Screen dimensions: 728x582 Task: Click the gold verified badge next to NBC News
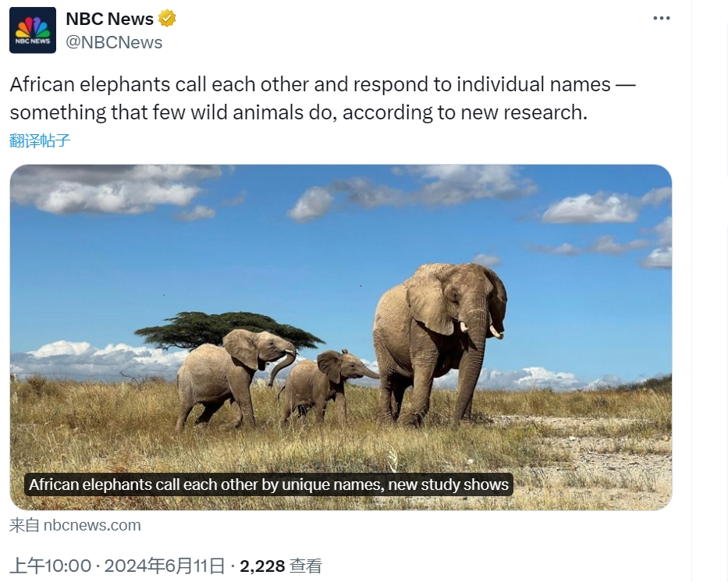coord(167,19)
